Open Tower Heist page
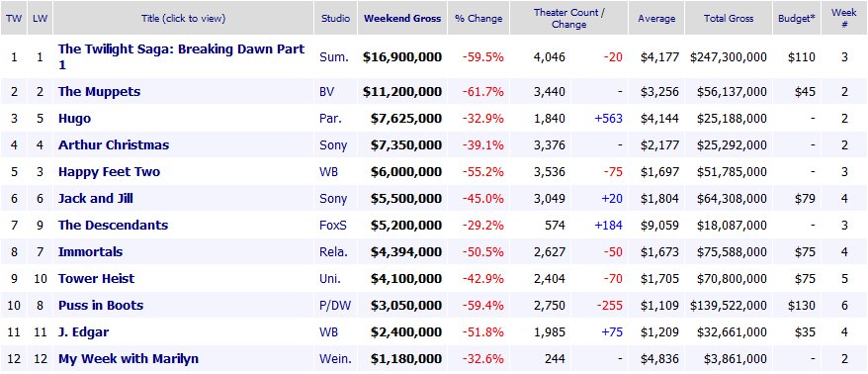 96,279
